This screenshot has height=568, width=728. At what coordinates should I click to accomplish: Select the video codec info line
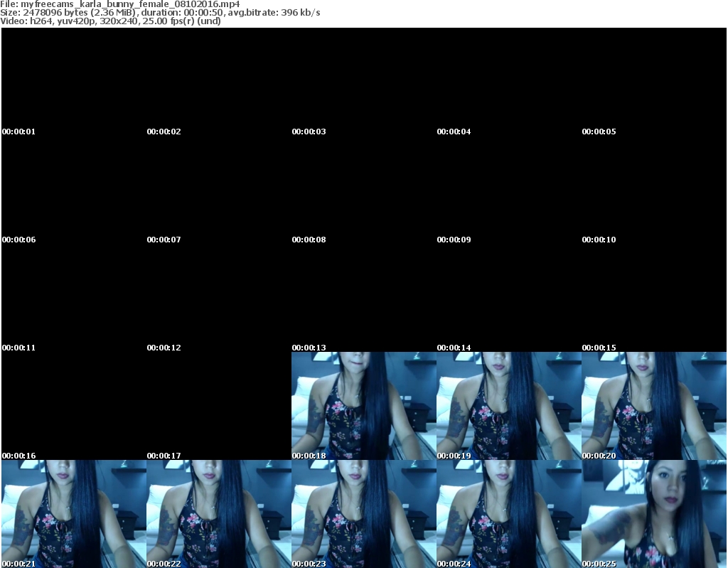[110, 21]
